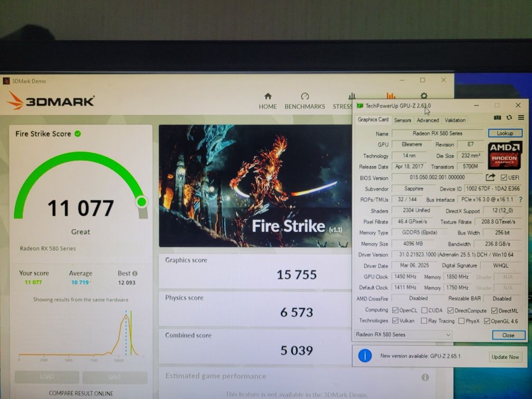Screen dimensions: 532x399
Task: Open the GPU-Z hamburger menu
Action: coord(521,117)
